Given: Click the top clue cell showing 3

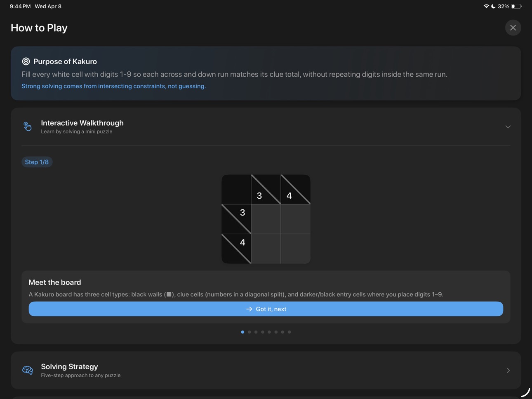Looking at the screenshot, I should 266,190.
